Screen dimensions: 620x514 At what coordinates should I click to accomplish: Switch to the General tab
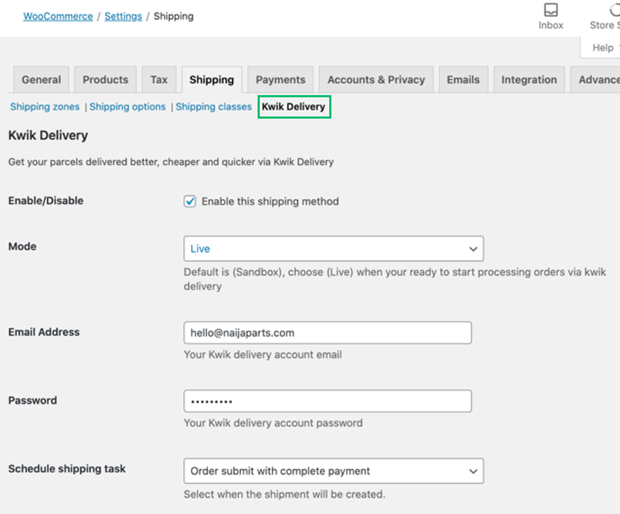click(41, 80)
